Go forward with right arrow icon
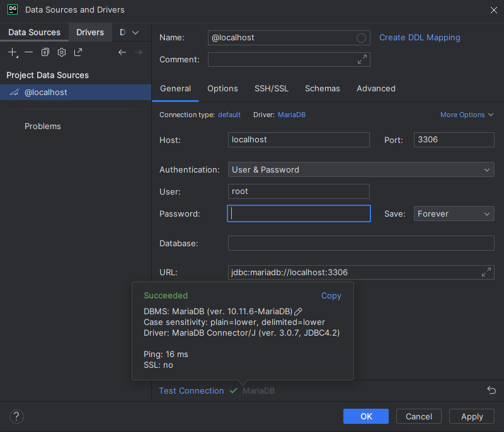Image resolution: width=504 pixels, height=432 pixels. 139,52
